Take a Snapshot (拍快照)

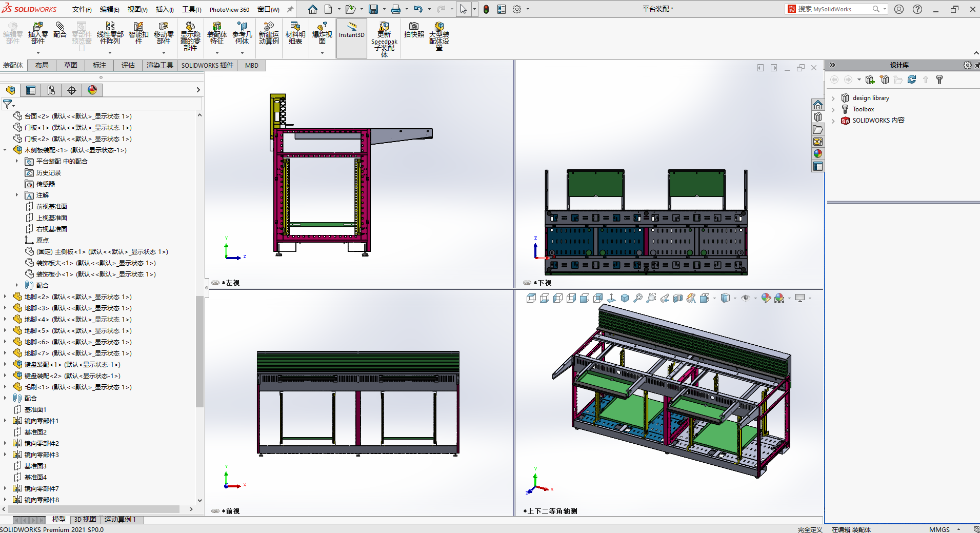[x=414, y=30]
